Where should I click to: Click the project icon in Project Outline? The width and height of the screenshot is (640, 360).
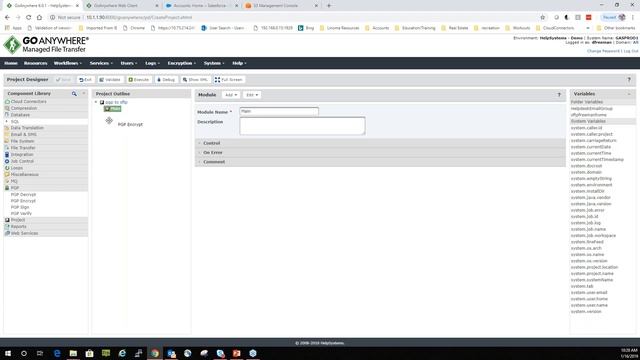click(x=102, y=102)
